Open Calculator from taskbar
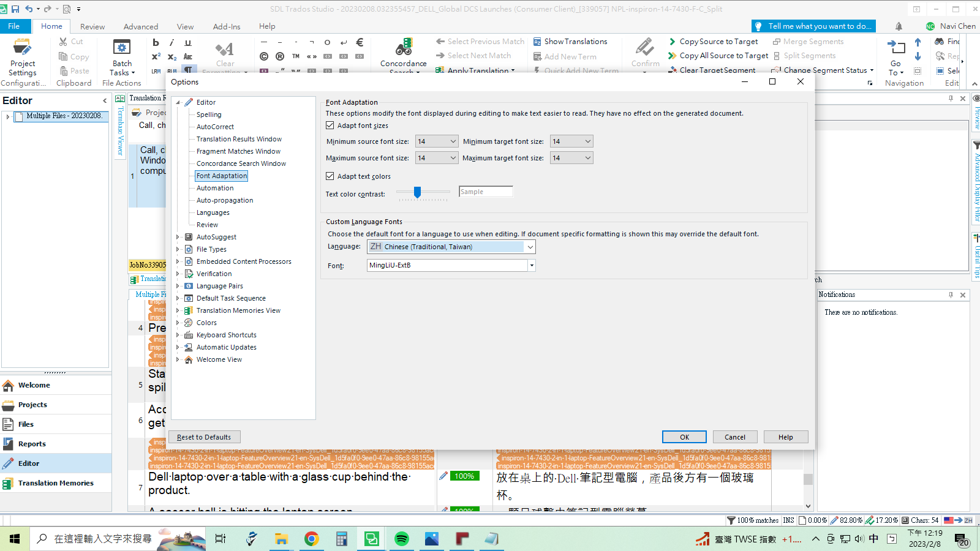Image resolution: width=980 pixels, height=551 pixels. [x=342, y=539]
